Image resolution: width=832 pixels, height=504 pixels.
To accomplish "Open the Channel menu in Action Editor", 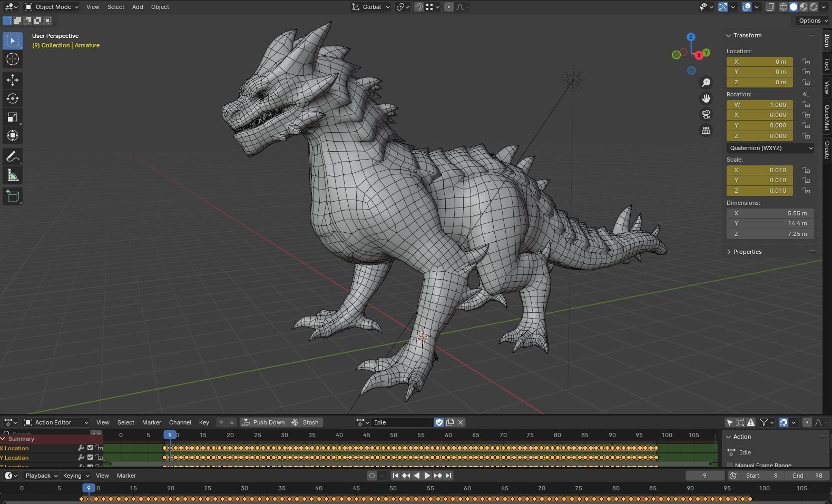I will (180, 422).
